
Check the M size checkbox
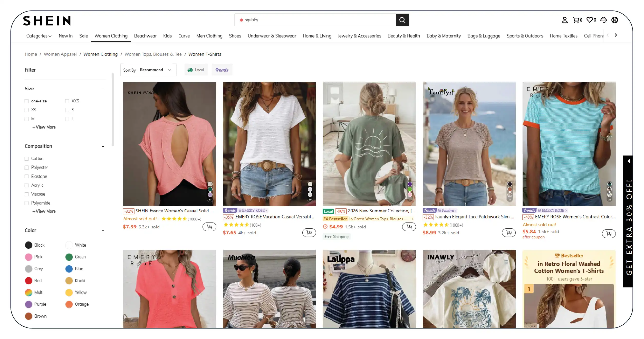click(26, 119)
